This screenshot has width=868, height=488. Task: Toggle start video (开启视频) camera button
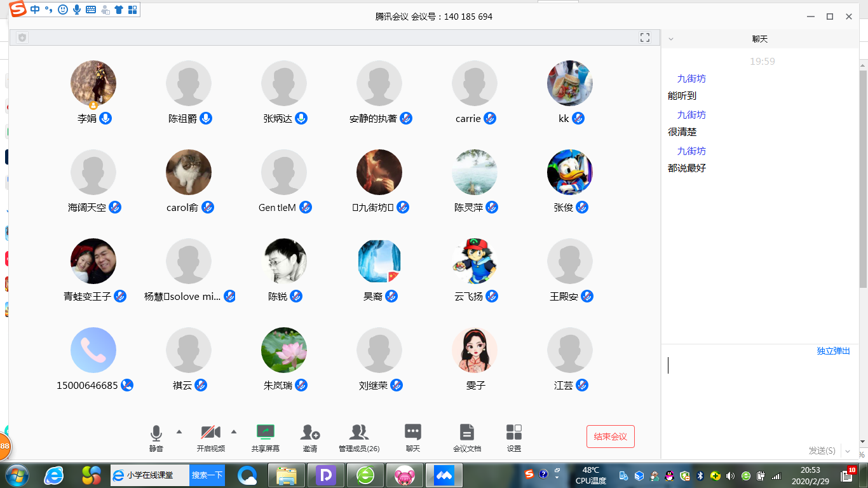[x=210, y=433]
